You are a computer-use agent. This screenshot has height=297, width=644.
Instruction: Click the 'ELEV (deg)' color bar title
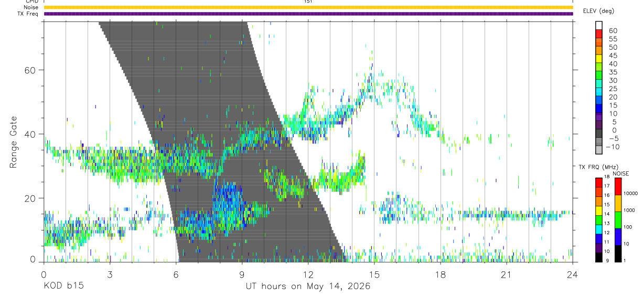599,11
